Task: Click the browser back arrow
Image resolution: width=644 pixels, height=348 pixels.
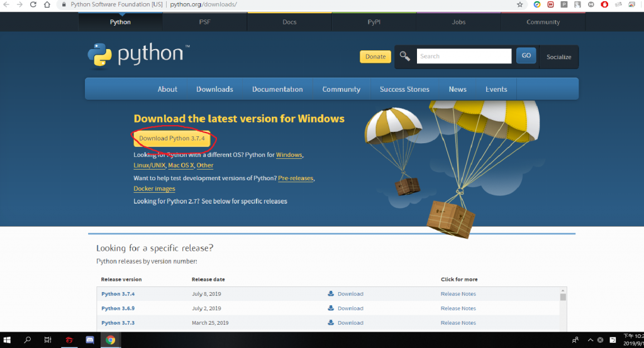Action: click(x=6, y=4)
